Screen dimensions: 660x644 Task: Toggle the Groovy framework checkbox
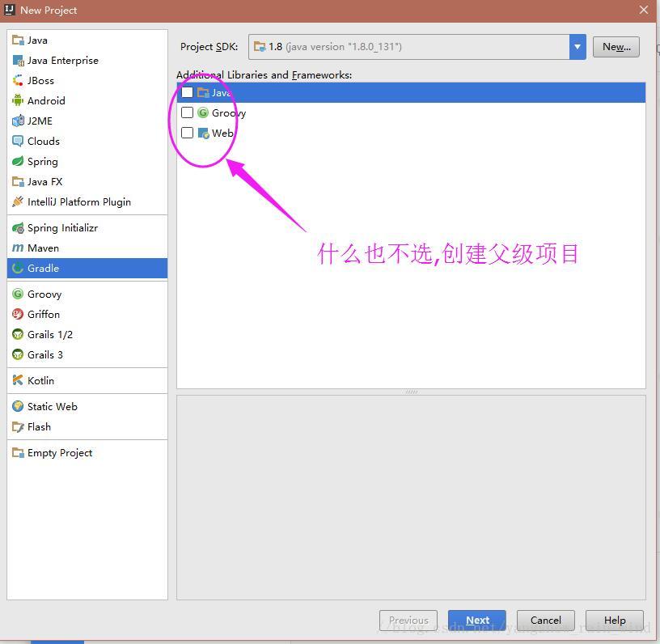[x=187, y=112]
